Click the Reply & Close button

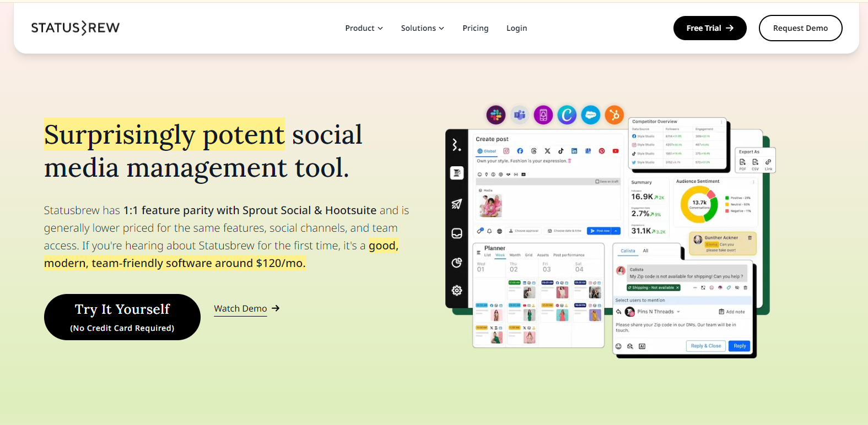(706, 346)
